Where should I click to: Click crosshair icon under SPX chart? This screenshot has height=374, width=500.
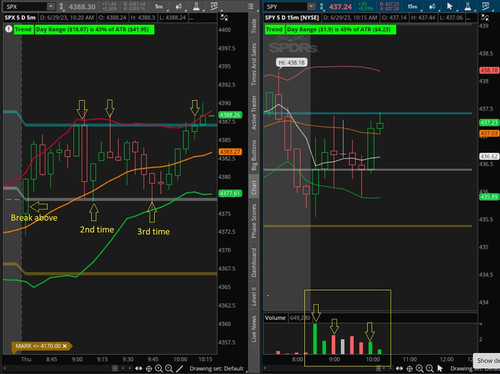tap(149, 368)
